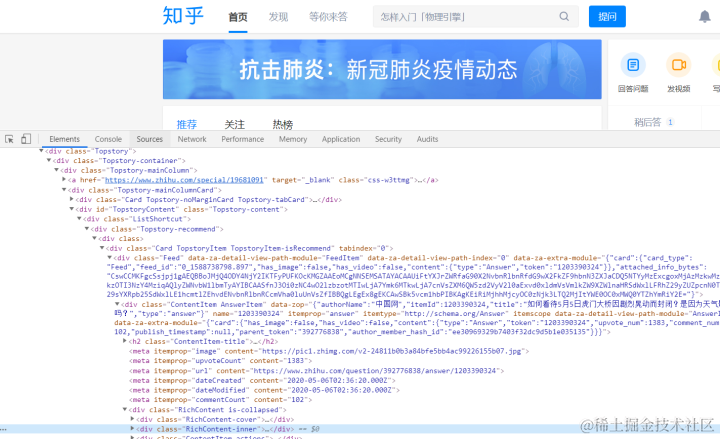Collapse the RichContent is-collapsed node
Screen dimensions: 720x439
pos(125,409)
